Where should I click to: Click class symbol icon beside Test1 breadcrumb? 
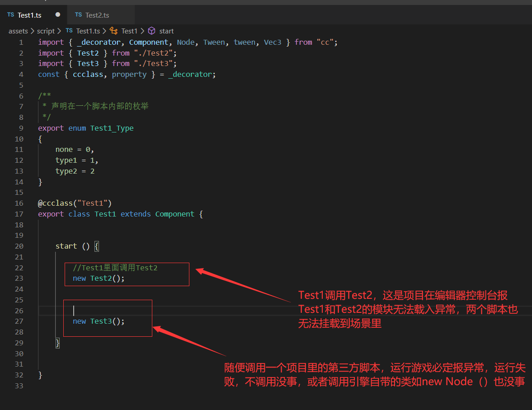(x=113, y=31)
